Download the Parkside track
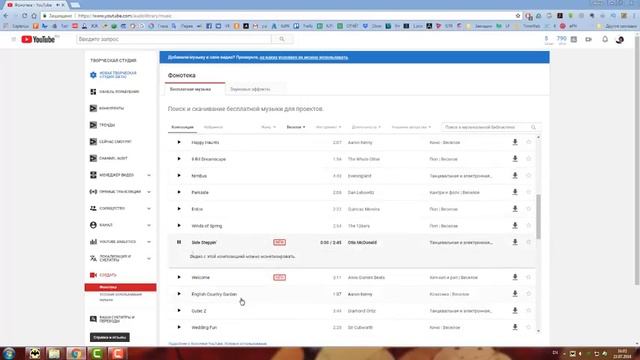Screen dimensions: 640x360 (515, 192)
